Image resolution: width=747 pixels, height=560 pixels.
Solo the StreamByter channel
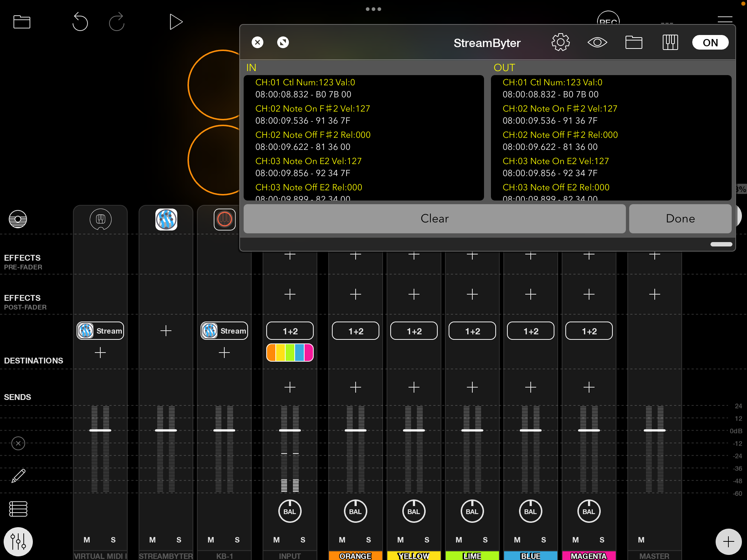(x=179, y=540)
